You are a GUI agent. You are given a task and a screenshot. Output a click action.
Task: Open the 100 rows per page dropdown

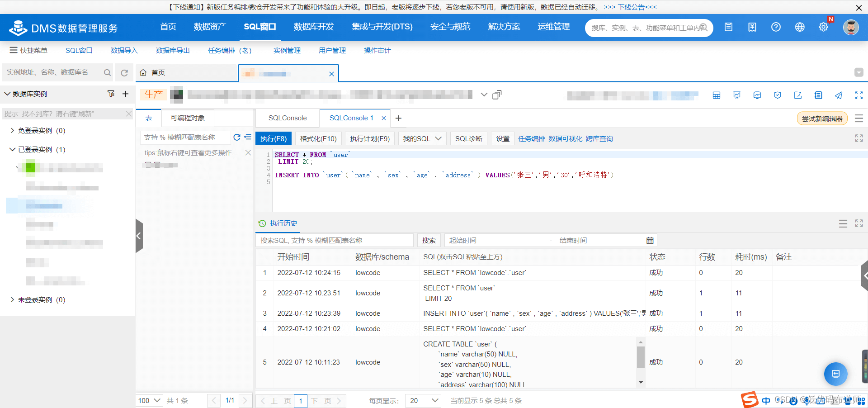click(x=149, y=400)
